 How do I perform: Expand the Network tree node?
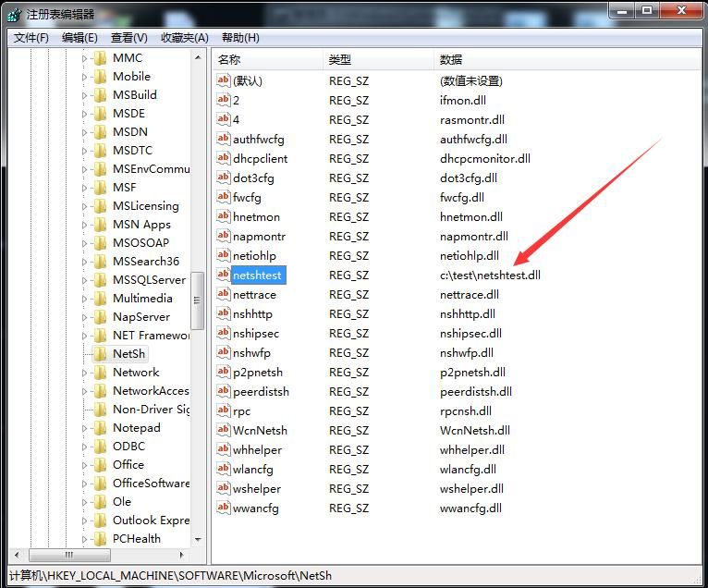click(x=84, y=373)
